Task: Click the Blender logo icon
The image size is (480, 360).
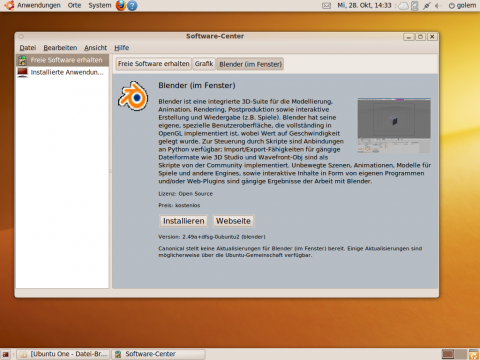Action: 133,96
